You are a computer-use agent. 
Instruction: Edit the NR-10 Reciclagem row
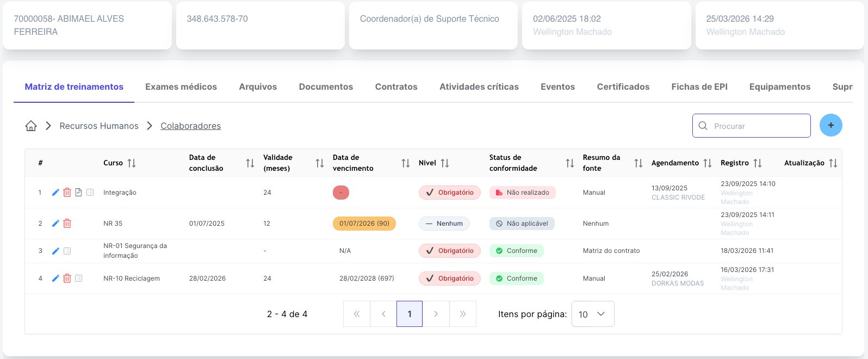(55, 278)
